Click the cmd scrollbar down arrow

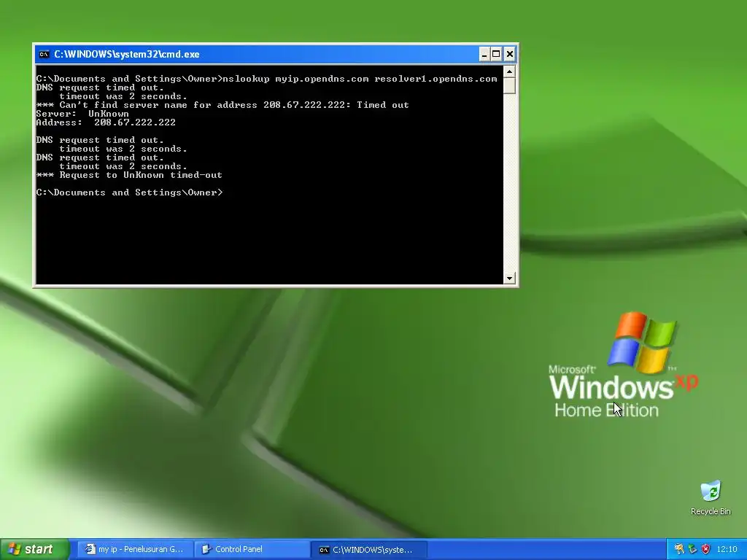click(509, 278)
